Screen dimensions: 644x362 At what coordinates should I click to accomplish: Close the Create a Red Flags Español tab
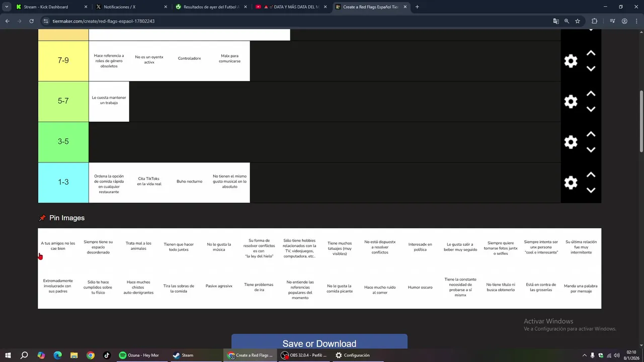405,7
